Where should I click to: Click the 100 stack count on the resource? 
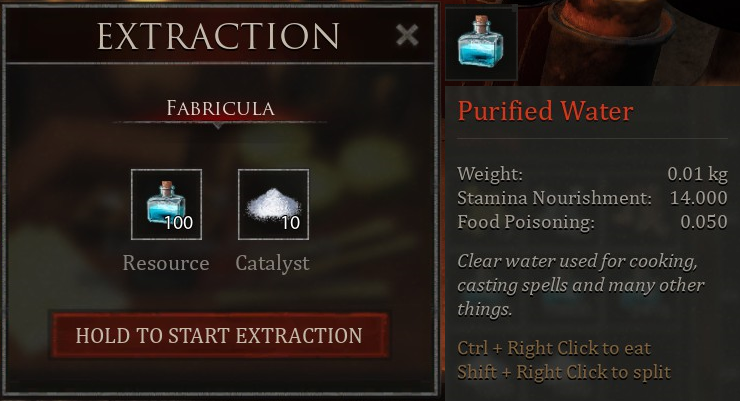pyautogui.click(x=178, y=223)
